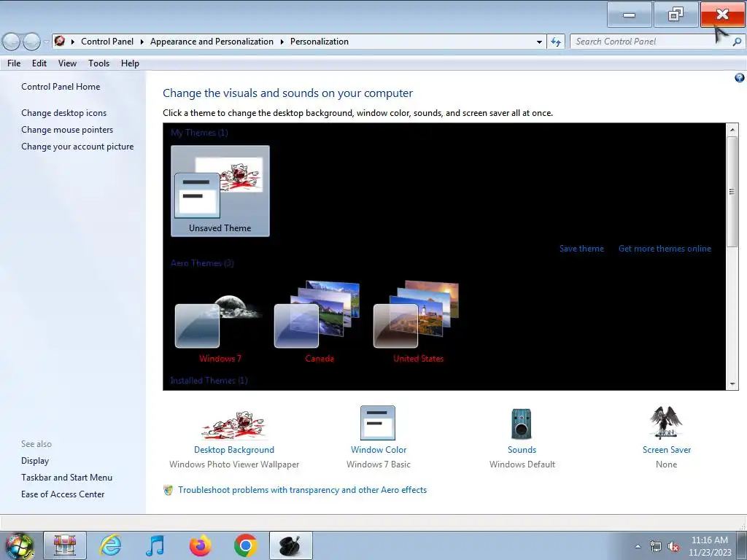Open the Tools menu

tap(98, 63)
